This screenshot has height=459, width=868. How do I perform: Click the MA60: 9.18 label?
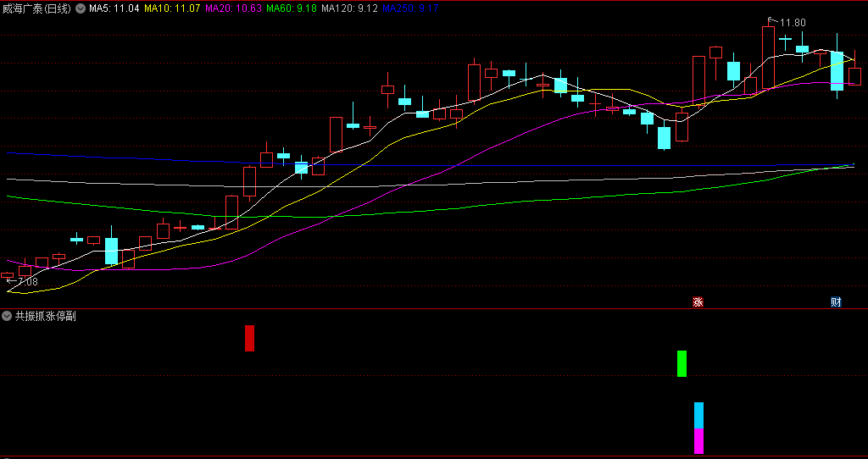point(292,8)
